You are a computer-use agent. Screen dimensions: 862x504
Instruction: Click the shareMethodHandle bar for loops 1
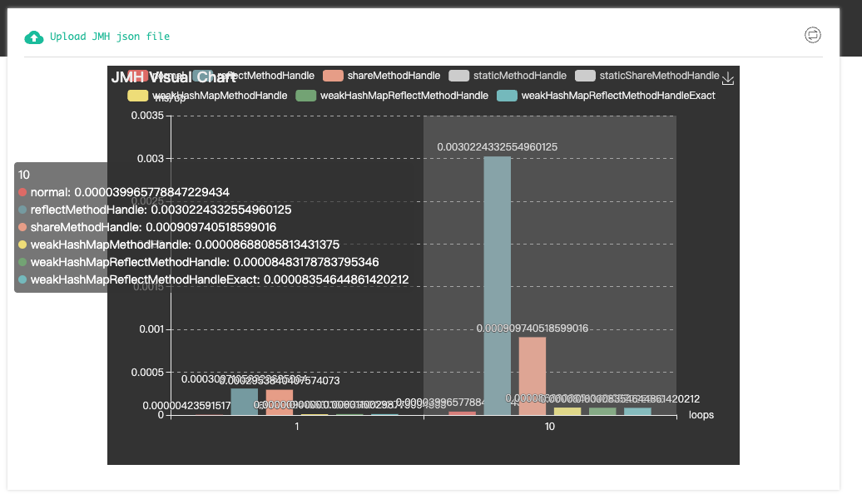[280, 403]
